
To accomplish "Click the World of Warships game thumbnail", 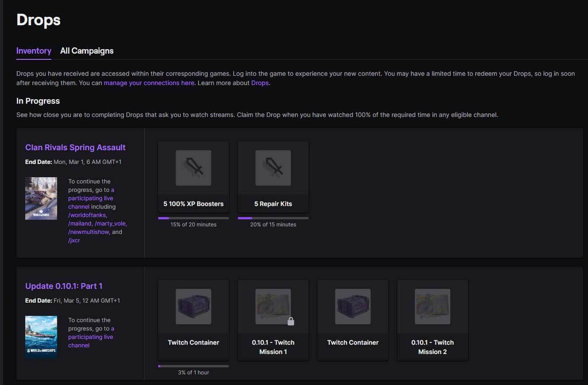I will click(41, 337).
